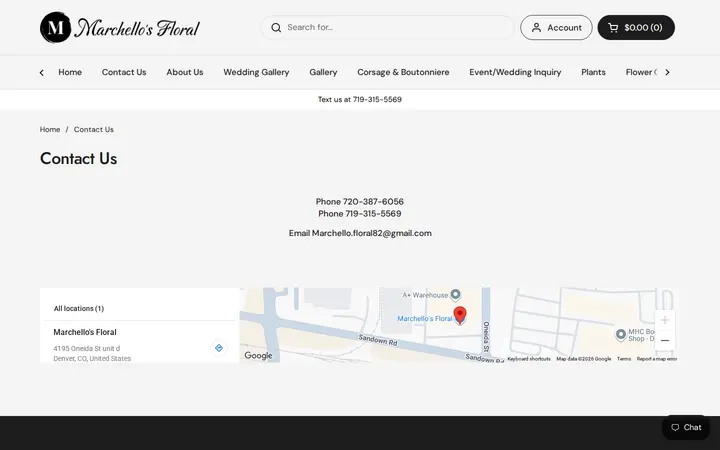The image size is (720, 450).
Task: Open Wedding Gallery menu item
Action: [x=256, y=72]
